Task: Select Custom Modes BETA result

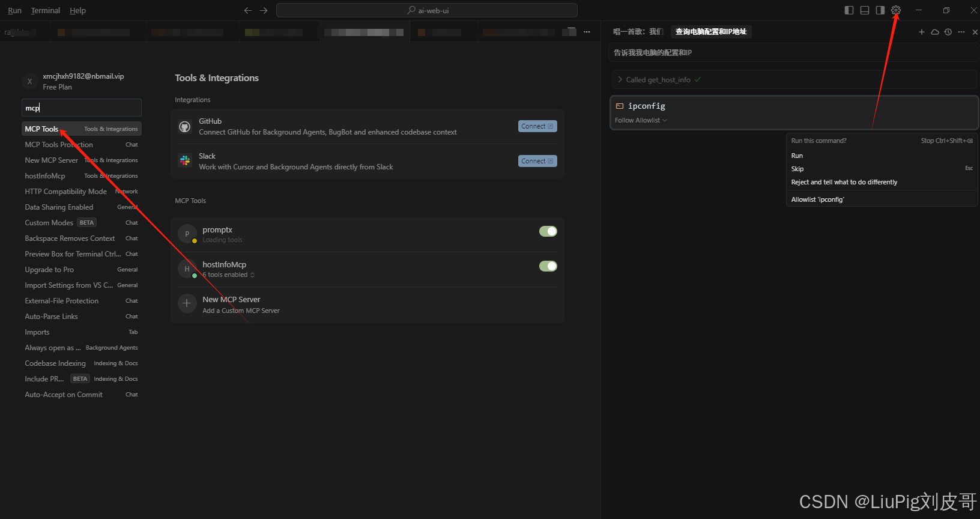Action: 82,223
